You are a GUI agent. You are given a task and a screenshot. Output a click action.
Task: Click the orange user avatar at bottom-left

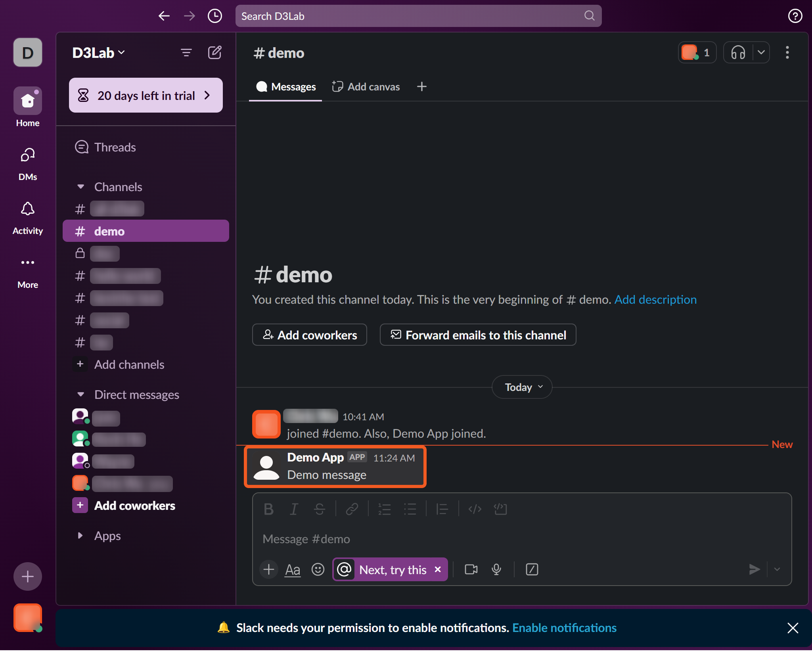pyautogui.click(x=27, y=617)
